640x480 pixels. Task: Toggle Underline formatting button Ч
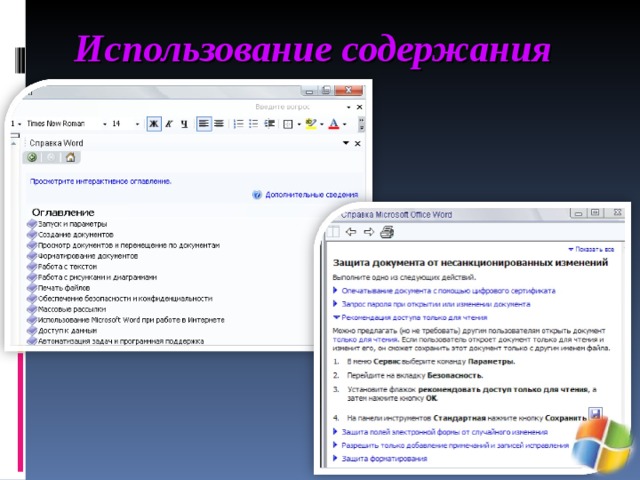point(184,123)
